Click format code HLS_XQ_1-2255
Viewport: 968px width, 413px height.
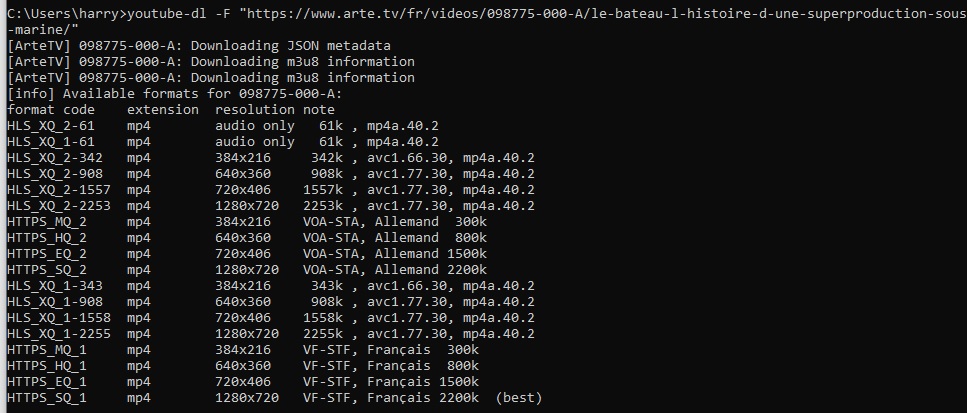(x=59, y=334)
